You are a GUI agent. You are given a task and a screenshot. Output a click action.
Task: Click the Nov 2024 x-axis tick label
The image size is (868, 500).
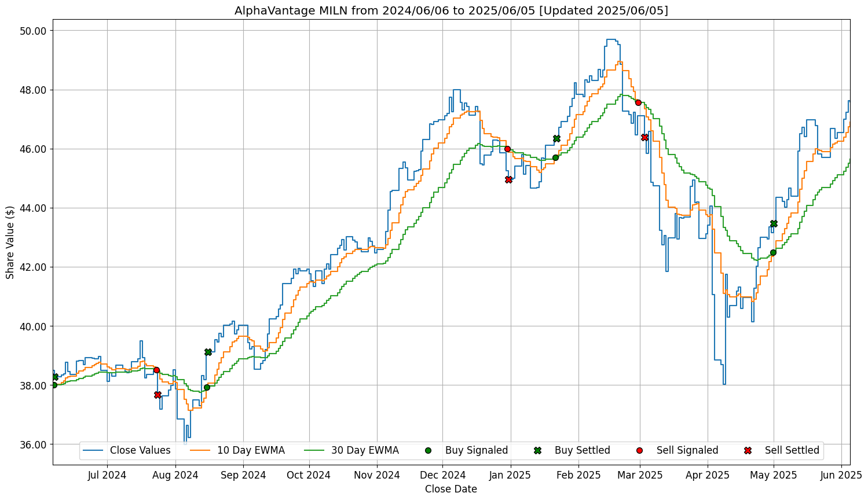point(377,475)
